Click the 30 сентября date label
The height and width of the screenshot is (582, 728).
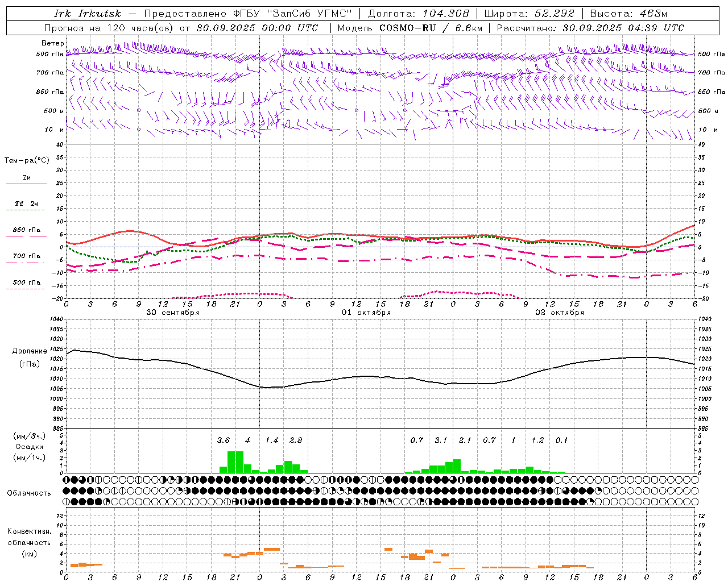pos(172,313)
